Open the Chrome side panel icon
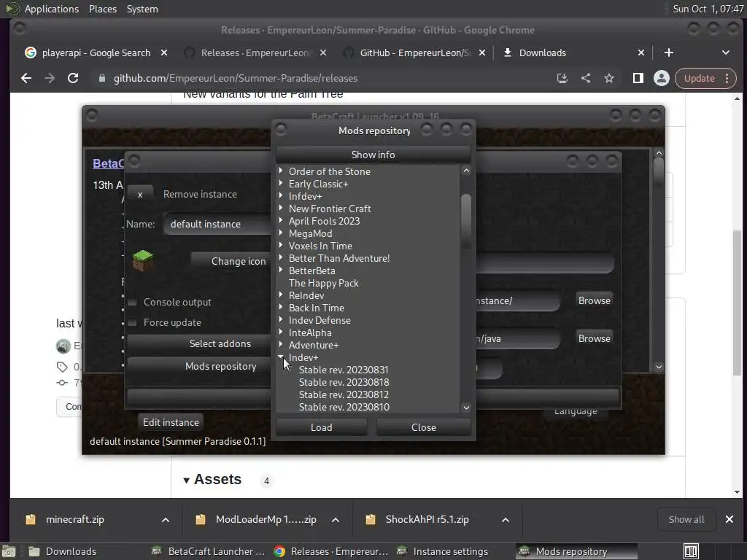 tap(638, 78)
